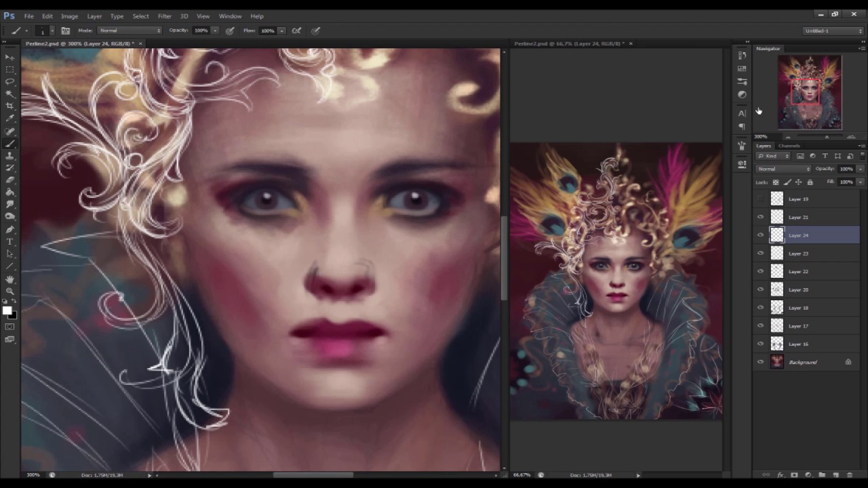Toggle the Brush panel in options bar

66,30
